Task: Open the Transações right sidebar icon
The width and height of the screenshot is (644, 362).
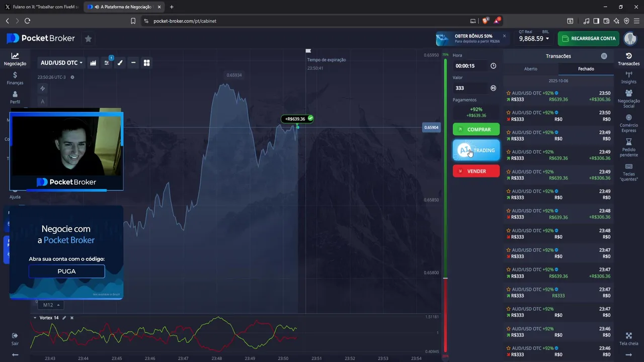Action: pos(628,59)
